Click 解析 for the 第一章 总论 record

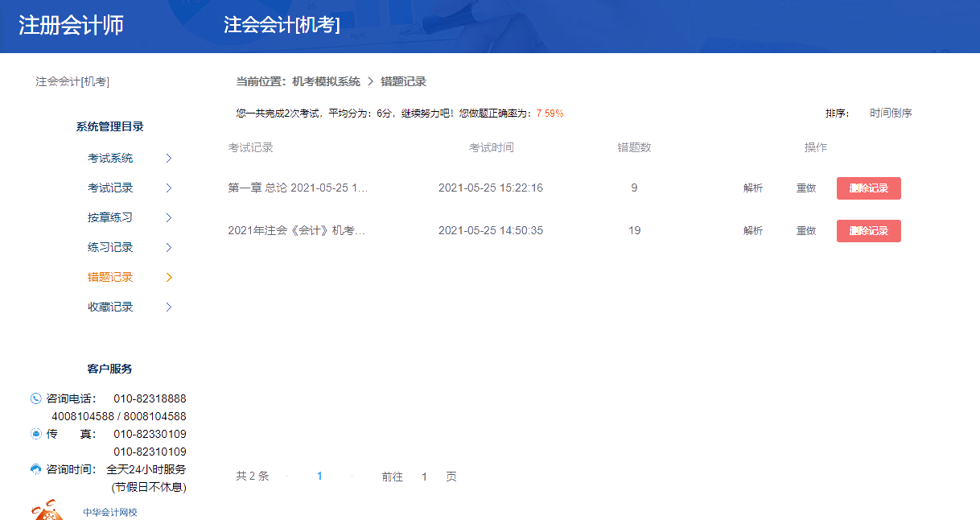click(752, 188)
